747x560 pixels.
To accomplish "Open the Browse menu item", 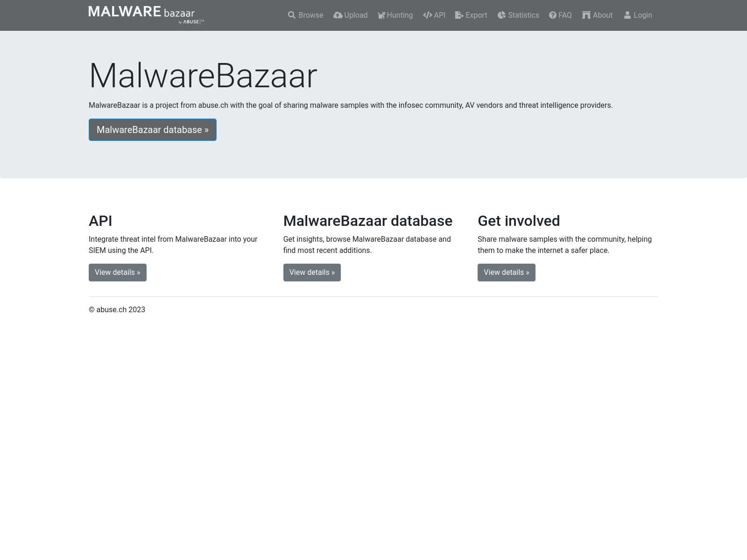I will [306, 15].
